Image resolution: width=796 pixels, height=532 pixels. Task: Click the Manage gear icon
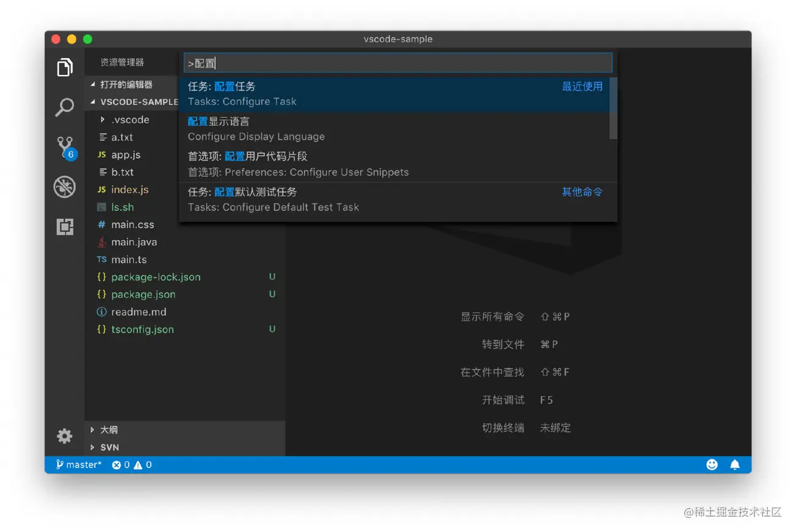click(65, 436)
